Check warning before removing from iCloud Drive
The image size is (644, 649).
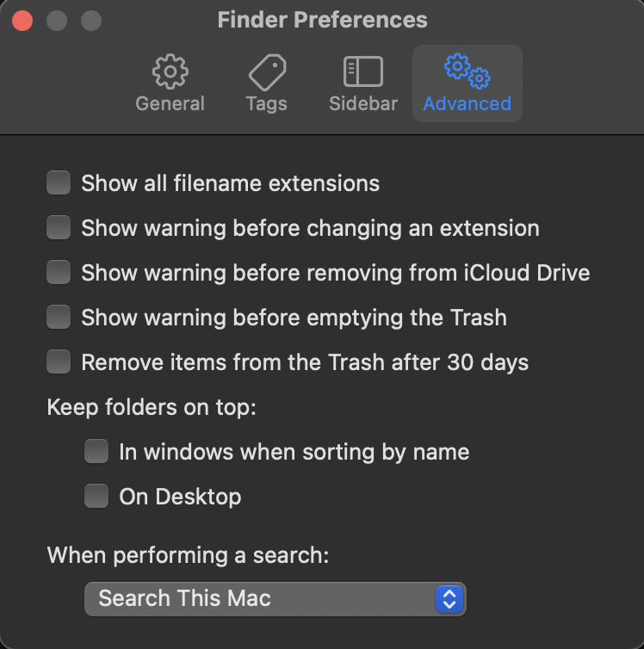point(59,272)
